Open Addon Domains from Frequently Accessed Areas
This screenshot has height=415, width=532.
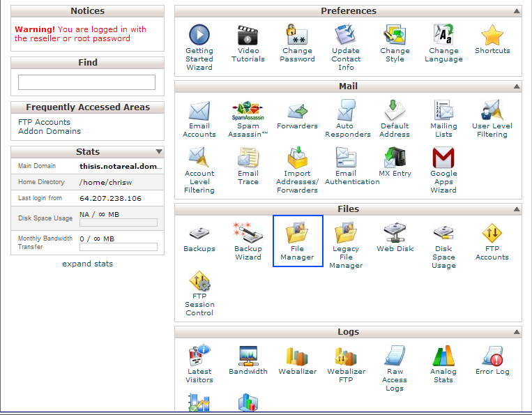[50, 131]
